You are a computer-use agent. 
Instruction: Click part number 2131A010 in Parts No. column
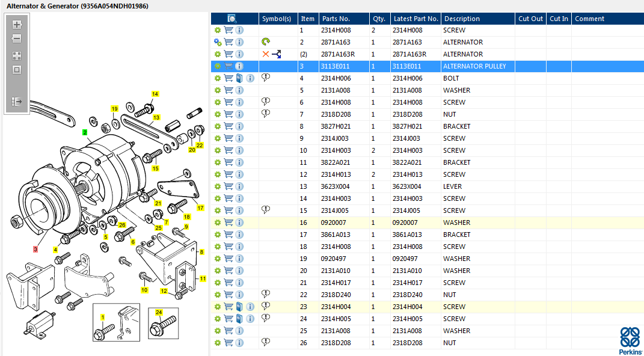(x=335, y=271)
